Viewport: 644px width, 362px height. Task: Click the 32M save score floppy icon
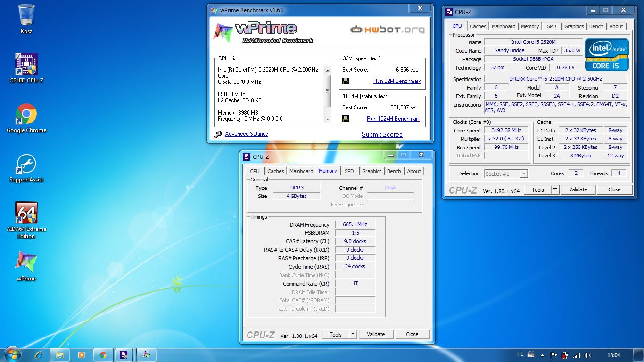click(x=346, y=81)
